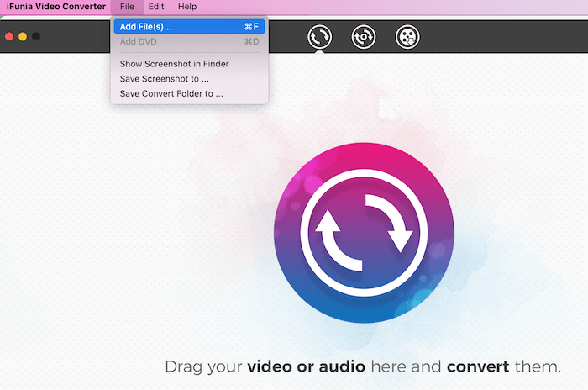Click the ⌘F shortcut beside Add File(s)
The width and height of the screenshot is (588, 390).
pos(251,27)
